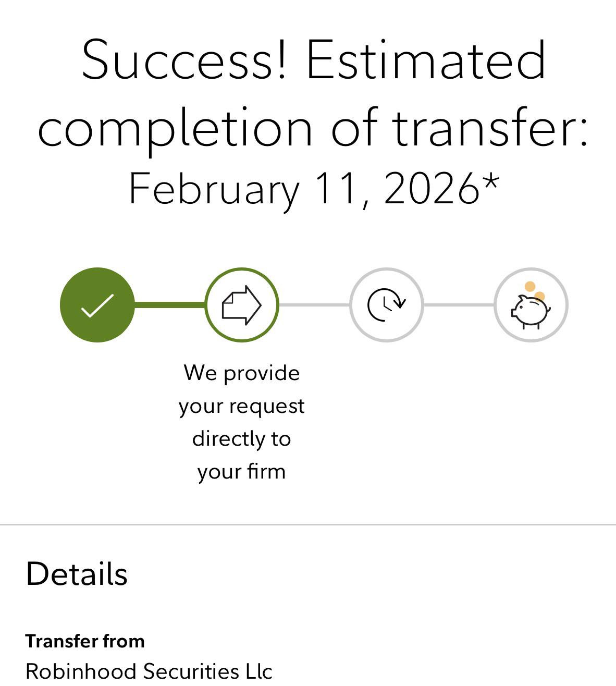
Task: Click the "your request" description line
Action: pyautogui.click(x=242, y=406)
